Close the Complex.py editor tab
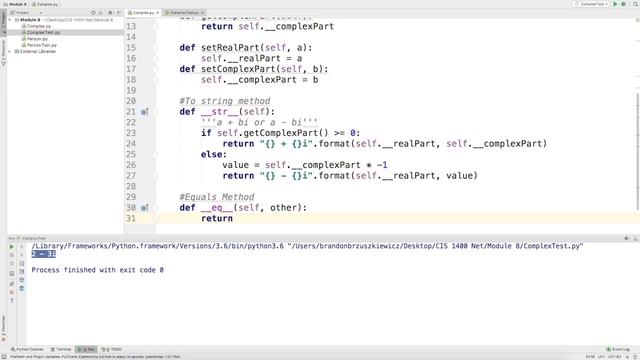The image size is (640, 360). (158, 13)
